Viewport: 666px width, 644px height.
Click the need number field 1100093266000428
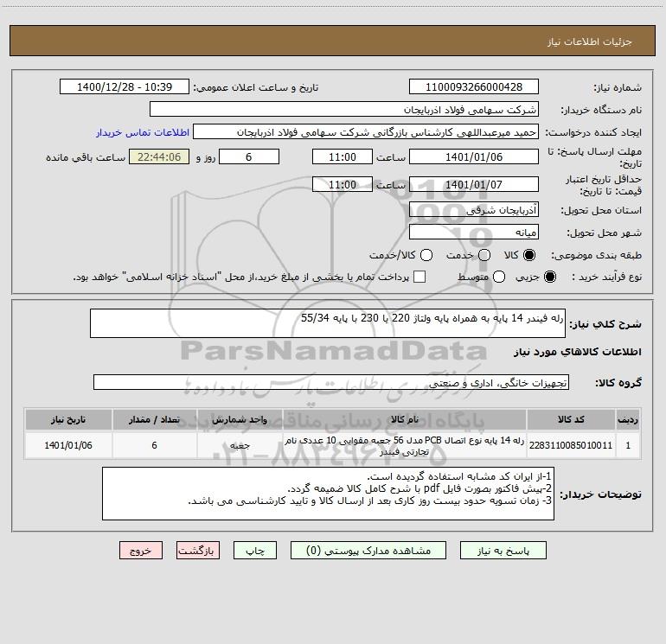click(474, 87)
